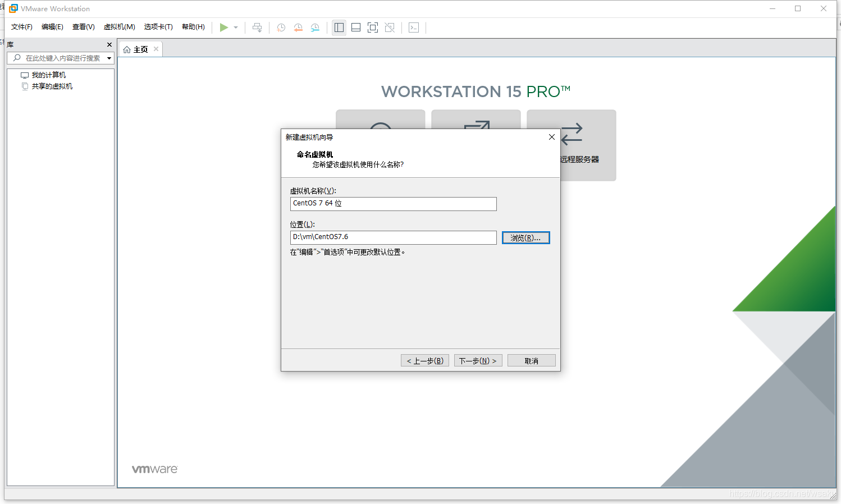This screenshot has height=504, width=841.
Task: Click the 虚拟机名称 input field
Action: (x=394, y=204)
